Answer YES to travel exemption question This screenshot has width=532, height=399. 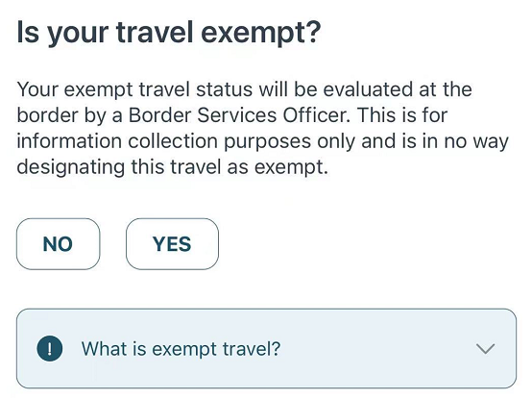click(172, 244)
